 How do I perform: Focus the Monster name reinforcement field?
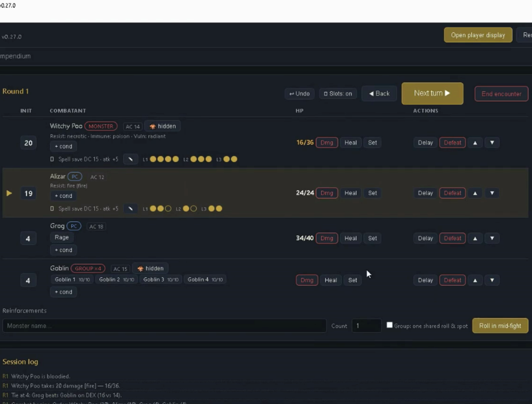click(164, 326)
